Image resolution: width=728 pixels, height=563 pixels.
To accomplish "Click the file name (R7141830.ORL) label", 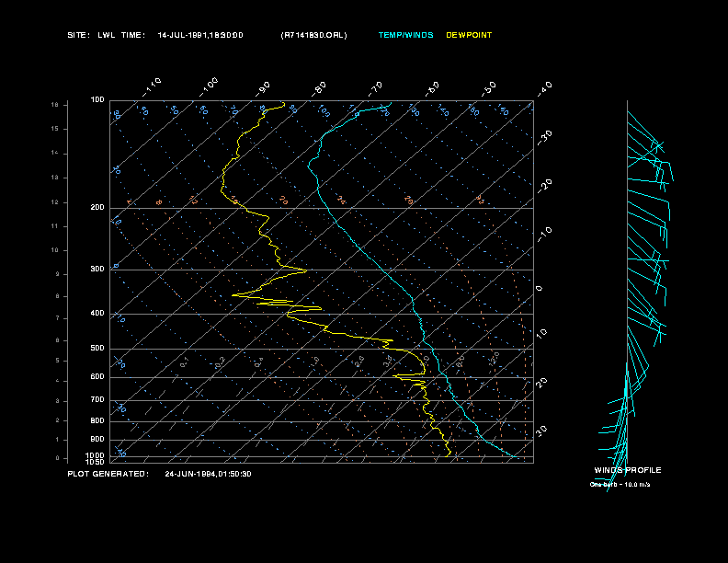I will click(314, 35).
